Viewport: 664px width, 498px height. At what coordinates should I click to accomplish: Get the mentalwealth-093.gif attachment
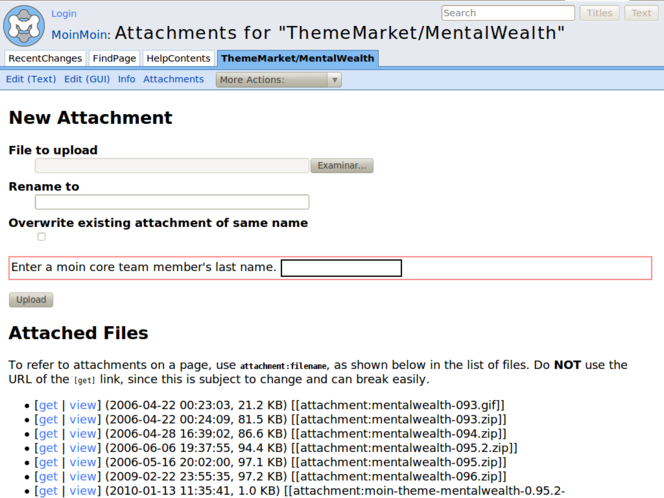coord(48,405)
